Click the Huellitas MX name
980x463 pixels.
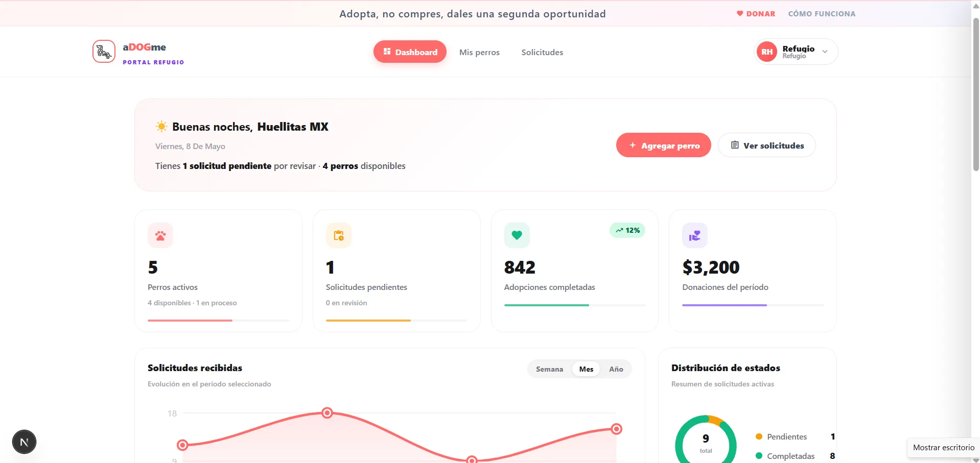click(x=293, y=127)
